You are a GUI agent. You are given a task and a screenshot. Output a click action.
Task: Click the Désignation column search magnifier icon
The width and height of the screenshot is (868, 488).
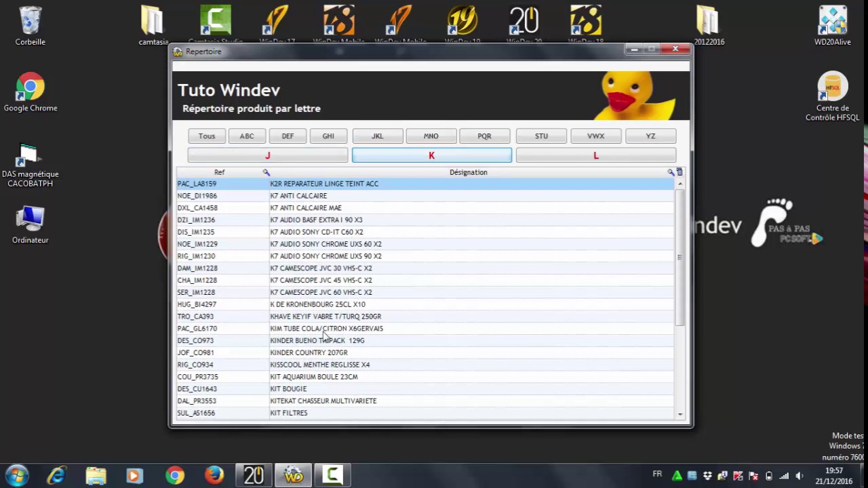[x=671, y=172]
